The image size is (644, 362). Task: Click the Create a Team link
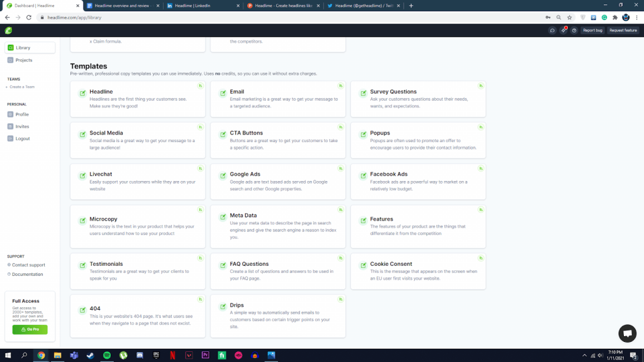click(21, 87)
